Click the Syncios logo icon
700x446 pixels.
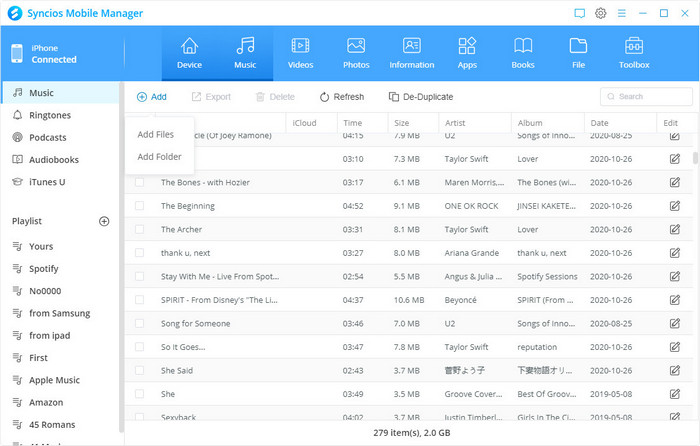pos(15,13)
